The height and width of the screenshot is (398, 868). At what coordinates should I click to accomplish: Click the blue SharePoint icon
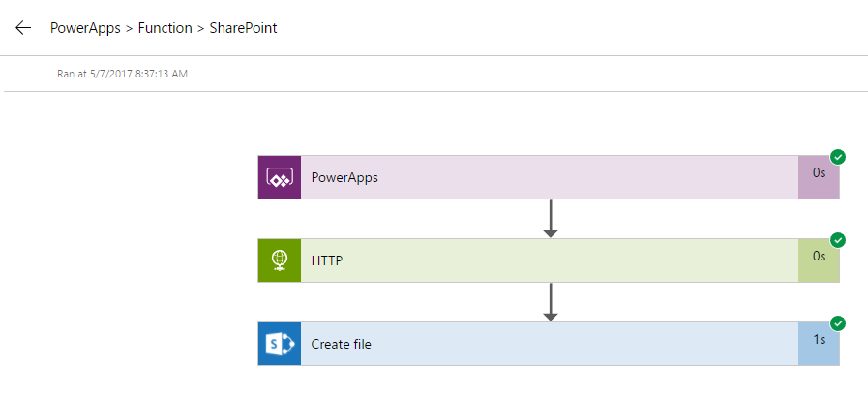pyautogui.click(x=280, y=344)
